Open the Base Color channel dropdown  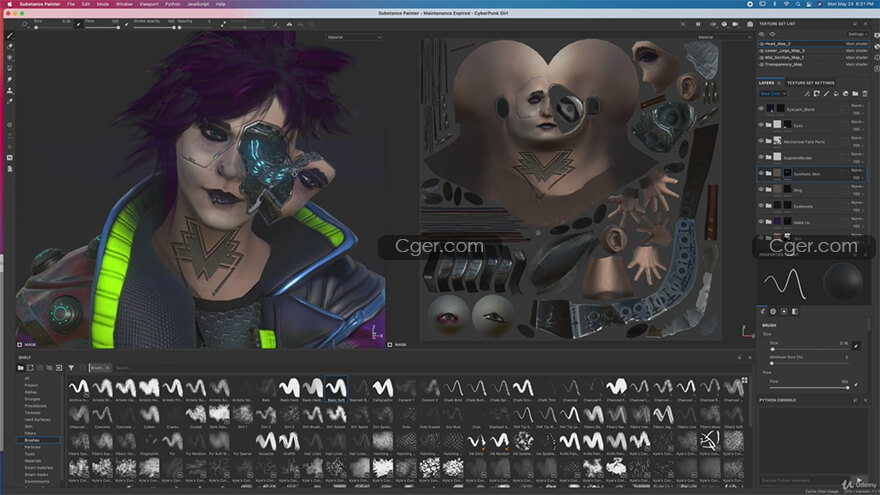click(773, 94)
